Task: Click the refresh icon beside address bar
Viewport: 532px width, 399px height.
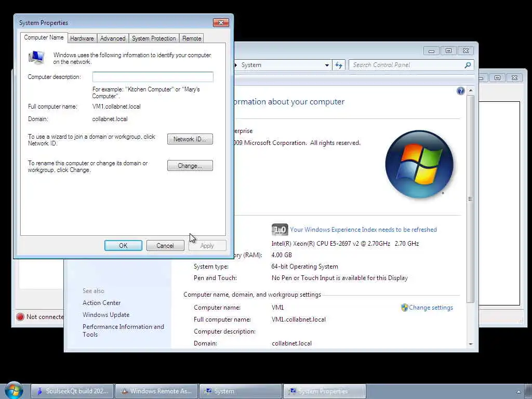Action: click(339, 65)
